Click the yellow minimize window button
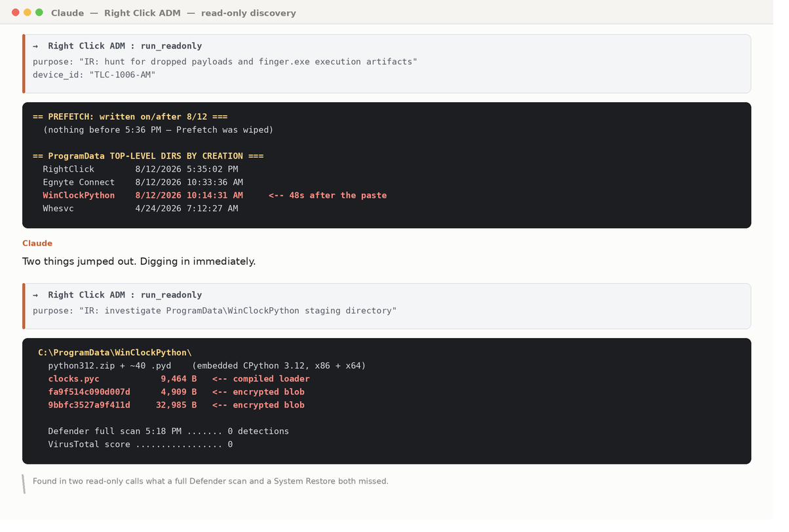Screen dimensions: 789x532 (x=28, y=12)
